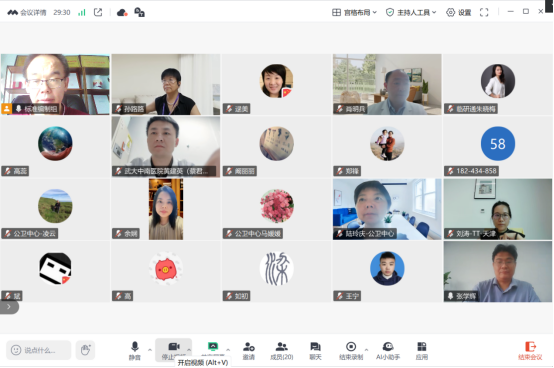Viewport: 554px width, 368px height.
Task: Open the 邀请 invite icon
Action: (x=248, y=350)
